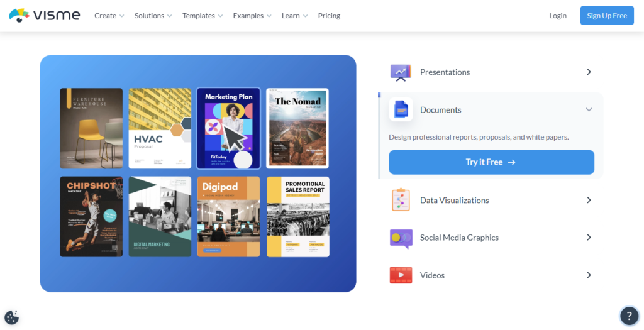Click the Try it Free button
The image size is (644, 330).
(x=492, y=162)
